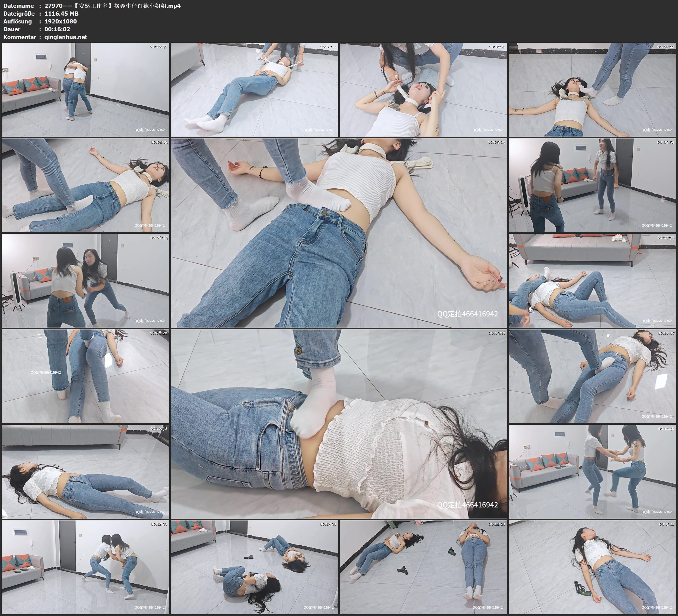
Task: Select the large frame at 00:05:03
Action: [x=339, y=233]
